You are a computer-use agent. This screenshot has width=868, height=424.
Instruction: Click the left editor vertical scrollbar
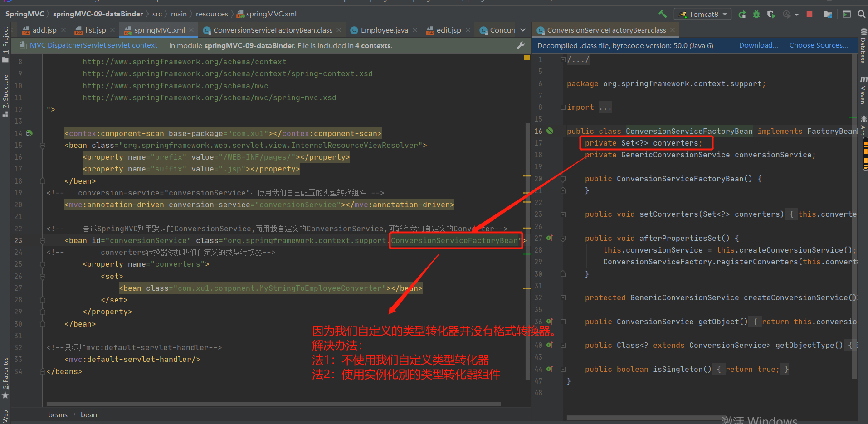click(x=527, y=251)
